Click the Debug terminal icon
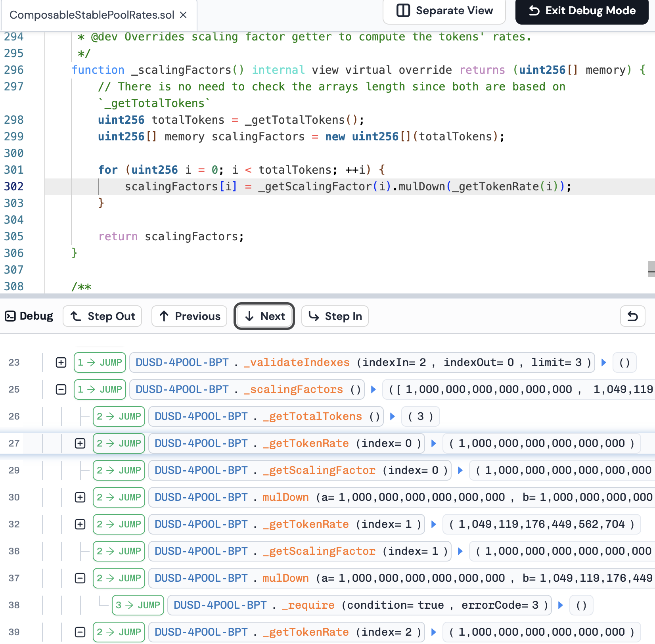This screenshot has height=644, width=655. (10, 316)
